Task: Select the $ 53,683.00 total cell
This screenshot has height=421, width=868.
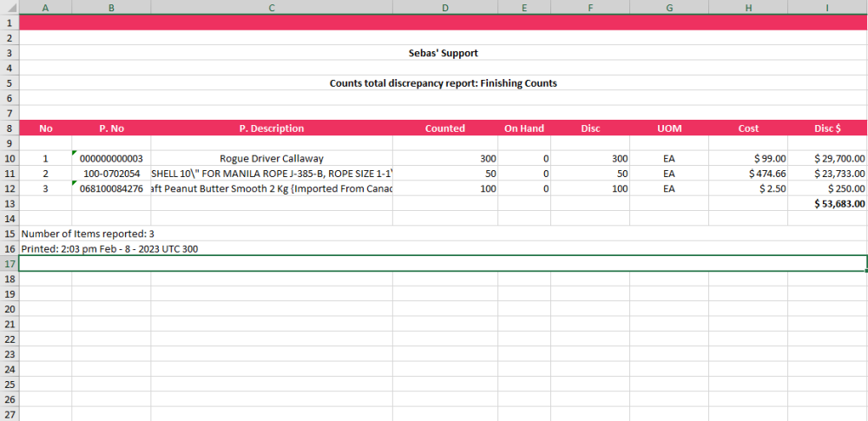Action: click(x=827, y=203)
